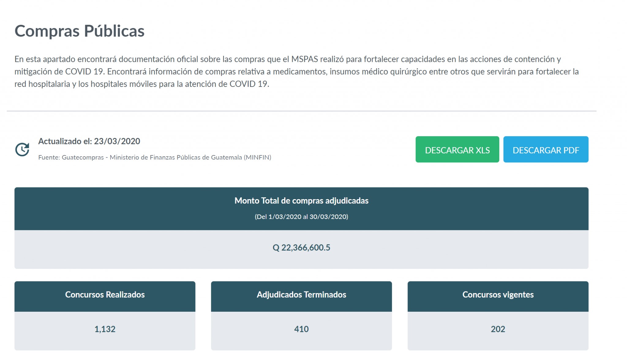Click the 1,132 concursos value
Screen dimensions: 627x364
105,329
